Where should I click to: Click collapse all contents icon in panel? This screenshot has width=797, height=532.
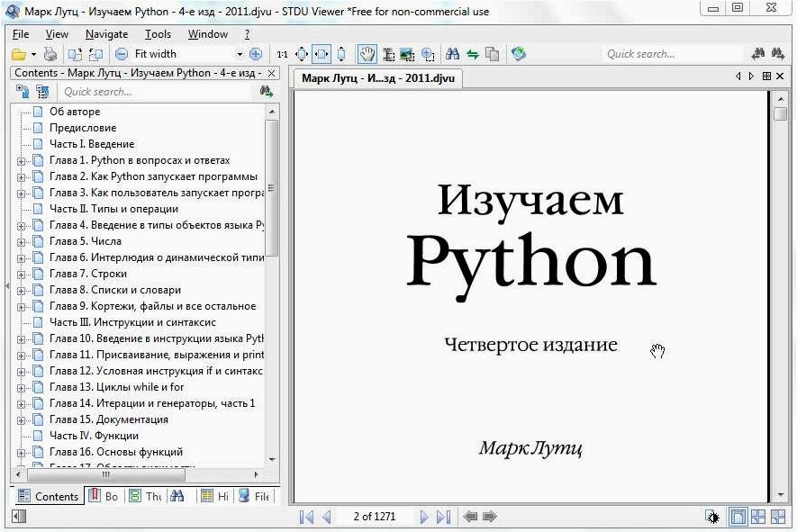tap(42, 92)
